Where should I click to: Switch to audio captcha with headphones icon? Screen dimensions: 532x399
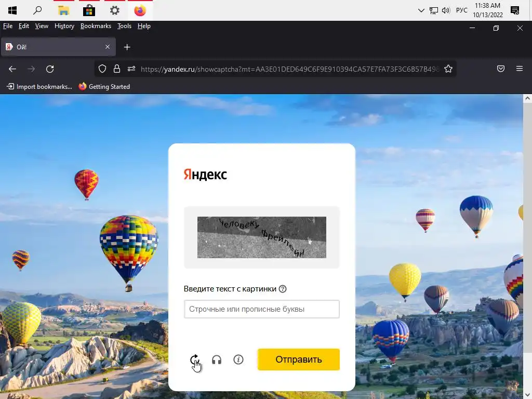(x=217, y=360)
